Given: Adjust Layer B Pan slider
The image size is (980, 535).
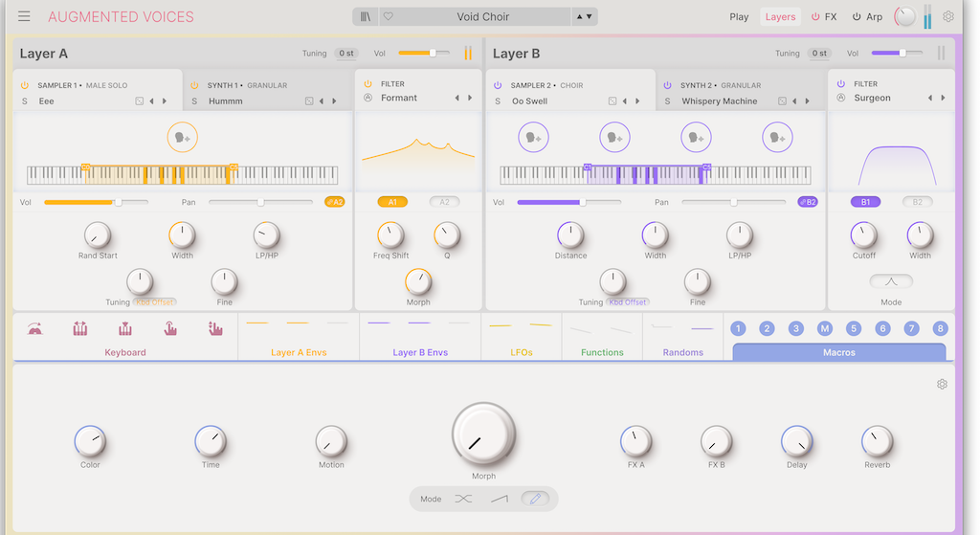Looking at the screenshot, I should click(x=734, y=202).
